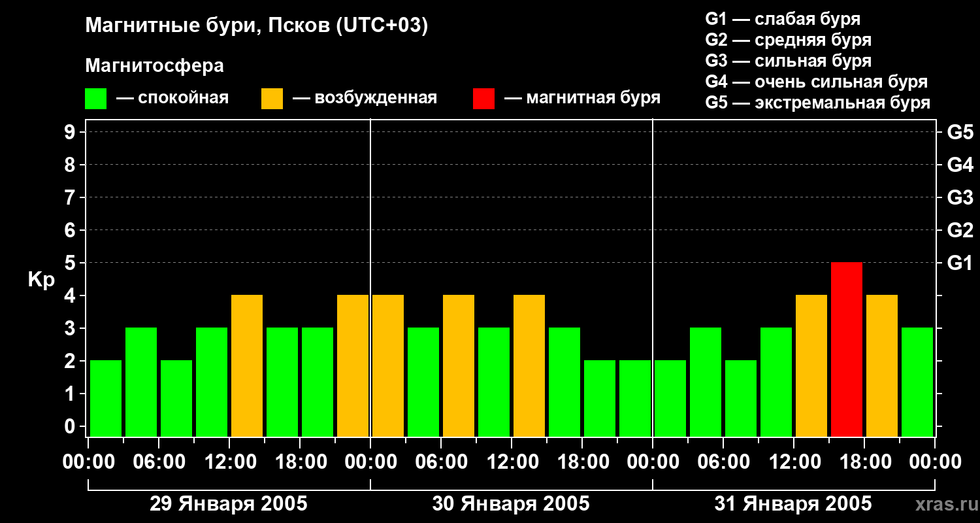
Task: Select the '— возбужденная' legend label
Action: 365,98
